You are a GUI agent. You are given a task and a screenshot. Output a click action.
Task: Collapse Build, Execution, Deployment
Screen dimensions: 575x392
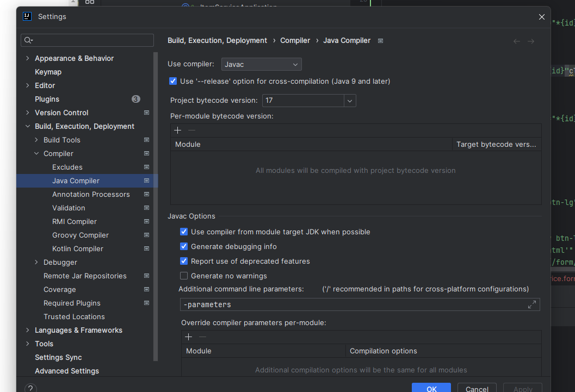pyautogui.click(x=28, y=126)
